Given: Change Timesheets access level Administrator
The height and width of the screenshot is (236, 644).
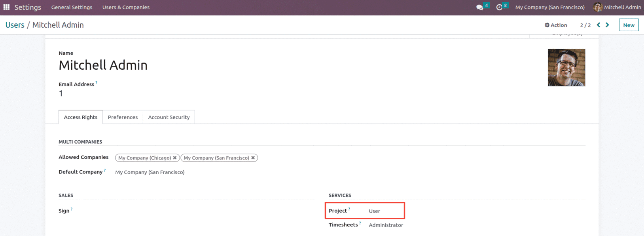Looking at the screenshot, I should [x=386, y=225].
